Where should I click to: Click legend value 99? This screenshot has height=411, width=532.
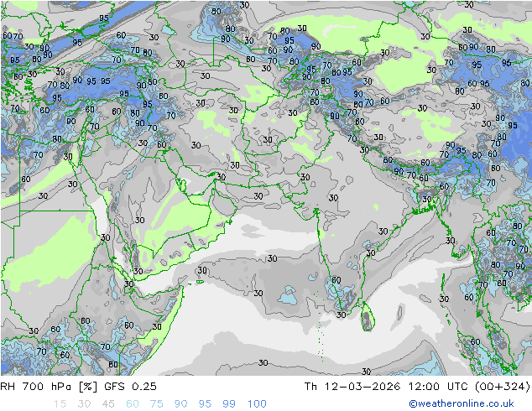click(x=229, y=404)
